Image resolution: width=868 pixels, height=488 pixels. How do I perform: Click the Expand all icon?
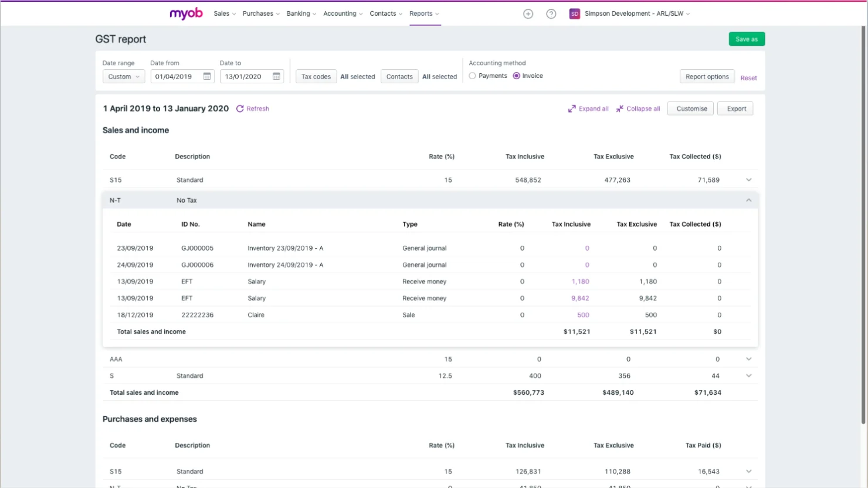(x=572, y=109)
